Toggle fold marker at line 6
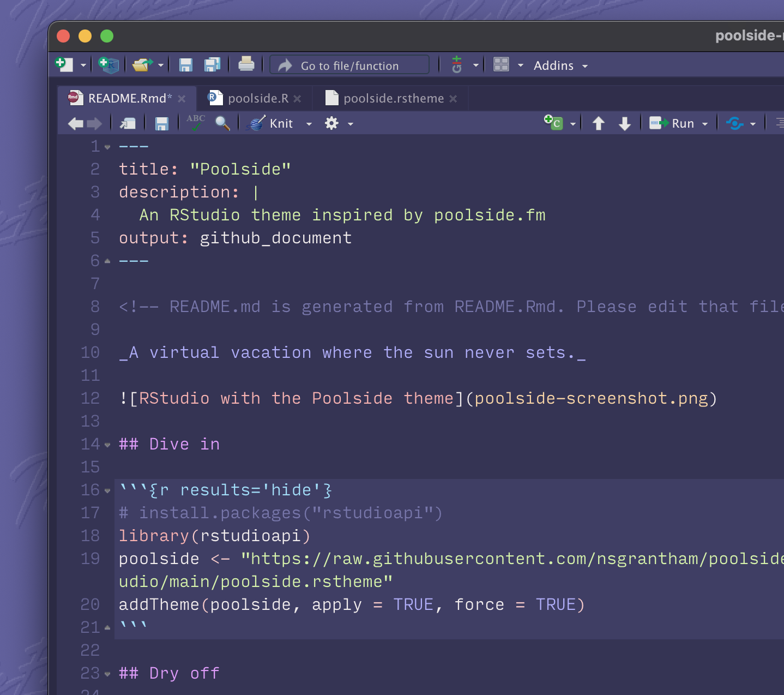This screenshot has height=695, width=784. (107, 261)
